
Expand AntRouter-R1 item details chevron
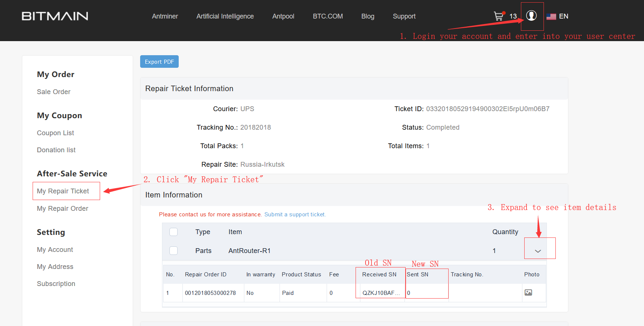point(538,251)
